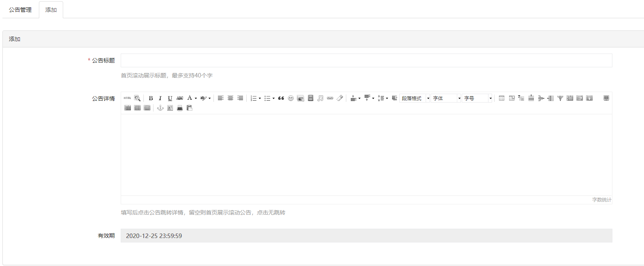The width and height of the screenshot is (644, 266).
Task: Insert an image from the toolbar
Action: coord(301,98)
